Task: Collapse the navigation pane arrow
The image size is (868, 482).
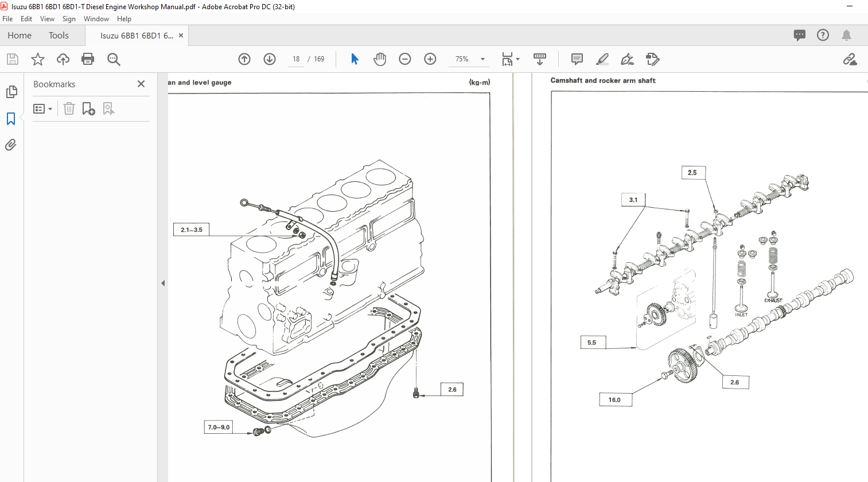Action: (x=163, y=283)
